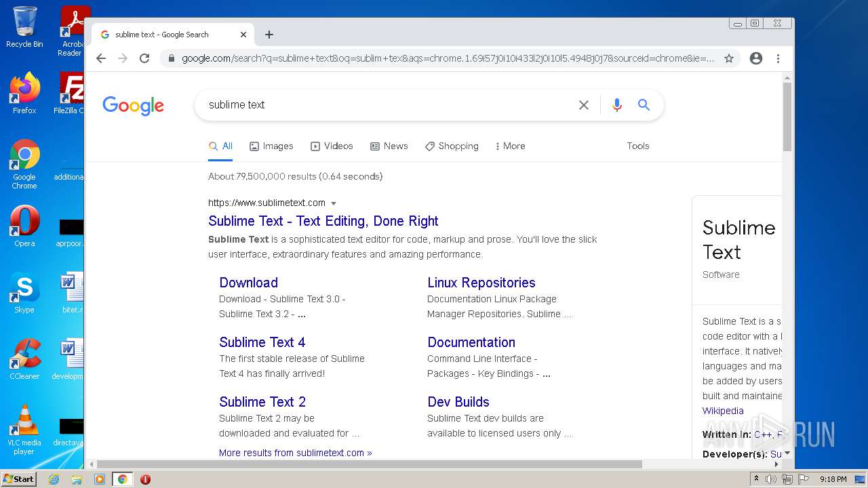Expand the sublimetext.com result dropdown arrow
The width and height of the screenshot is (868, 488).
pos(334,203)
